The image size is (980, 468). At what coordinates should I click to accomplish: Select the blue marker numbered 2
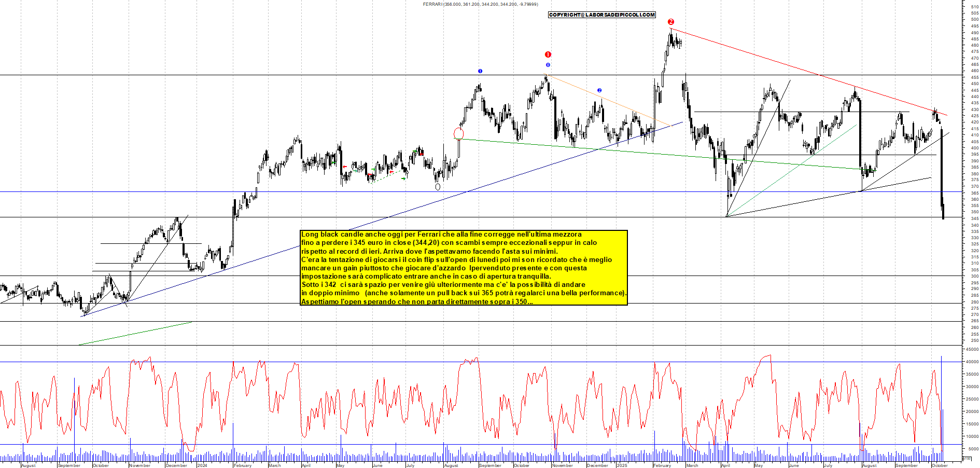point(599,90)
